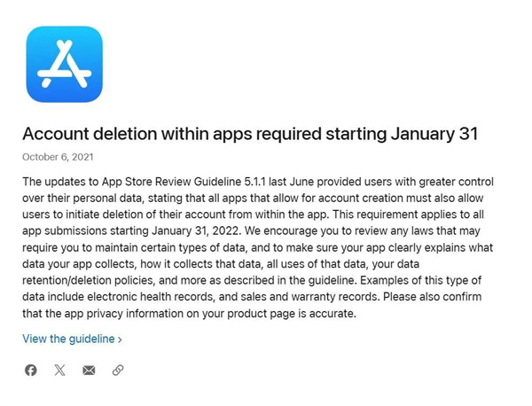
Task: Copy the article link with chain icon
Action: point(118,370)
